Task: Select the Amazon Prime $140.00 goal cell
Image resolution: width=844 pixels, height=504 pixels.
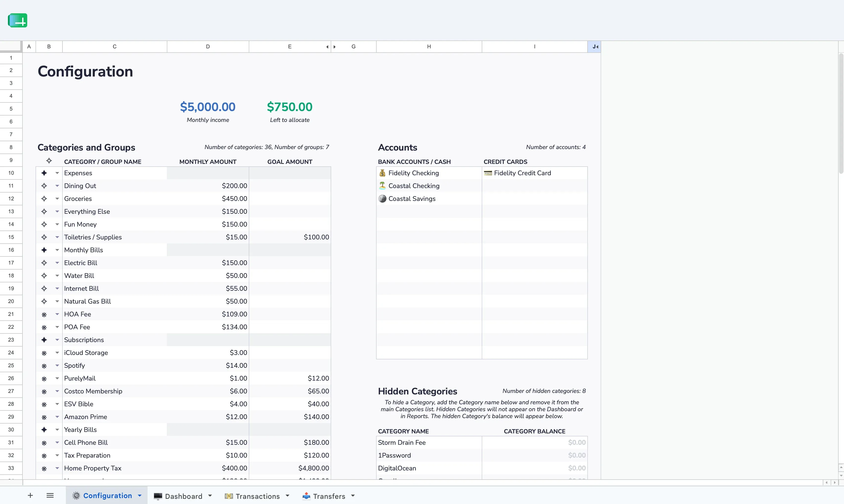Action: (290, 417)
